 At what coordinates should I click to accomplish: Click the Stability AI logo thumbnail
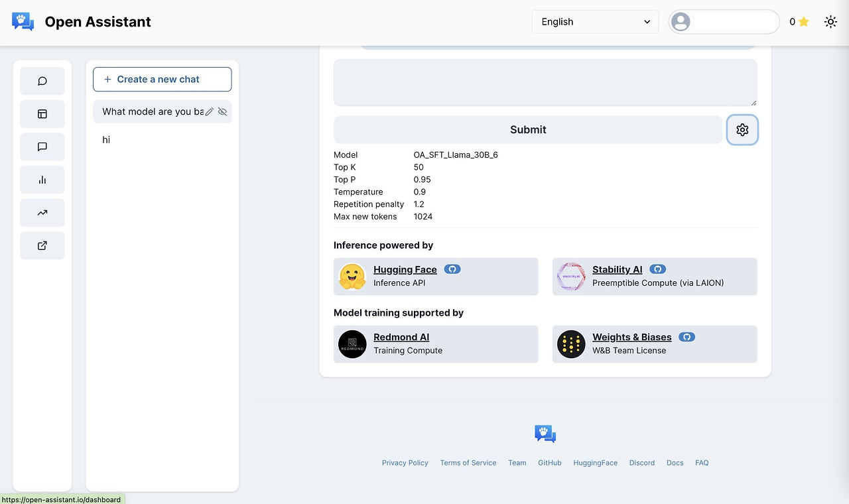pyautogui.click(x=571, y=277)
